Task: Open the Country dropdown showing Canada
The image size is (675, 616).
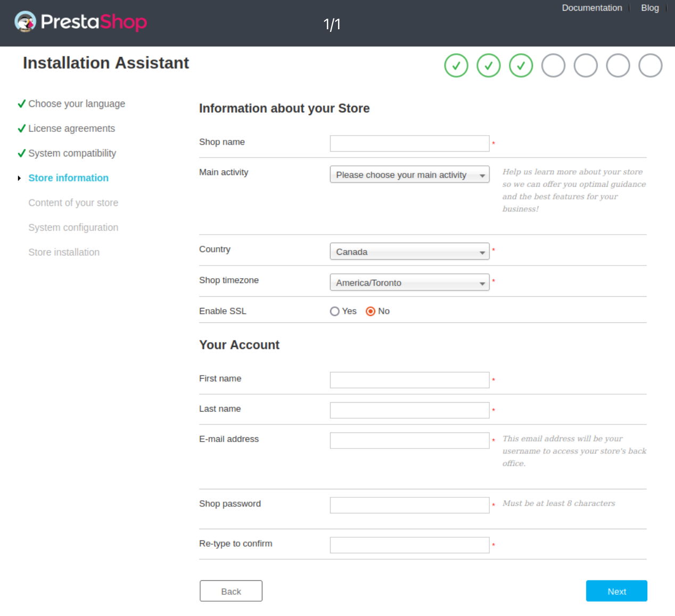Action: click(409, 252)
